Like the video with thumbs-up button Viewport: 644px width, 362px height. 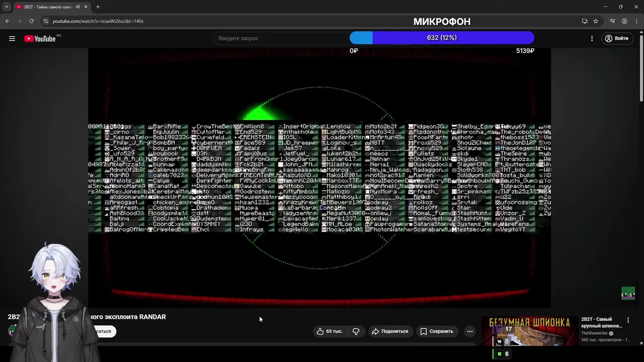pyautogui.click(x=330, y=331)
